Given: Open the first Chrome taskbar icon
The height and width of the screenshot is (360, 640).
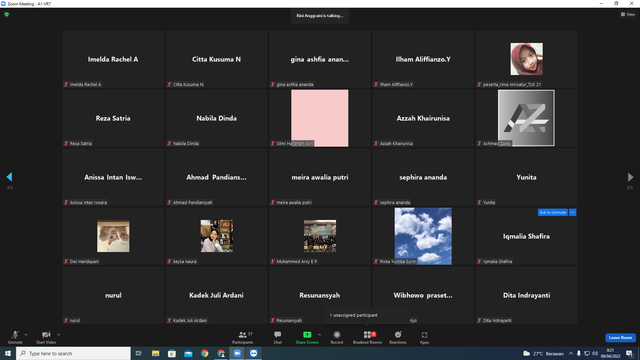Looking at the screenshot, I should click(204, 353).
